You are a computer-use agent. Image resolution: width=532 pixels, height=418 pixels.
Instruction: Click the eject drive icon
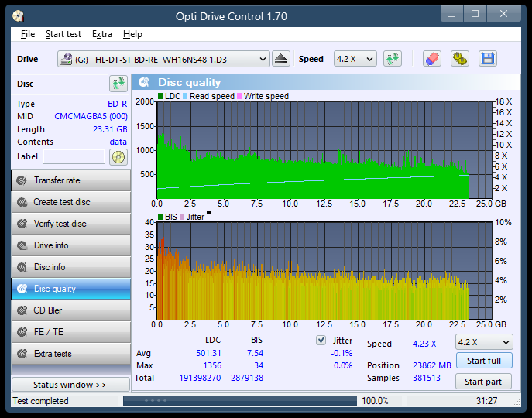click(281, 59)
